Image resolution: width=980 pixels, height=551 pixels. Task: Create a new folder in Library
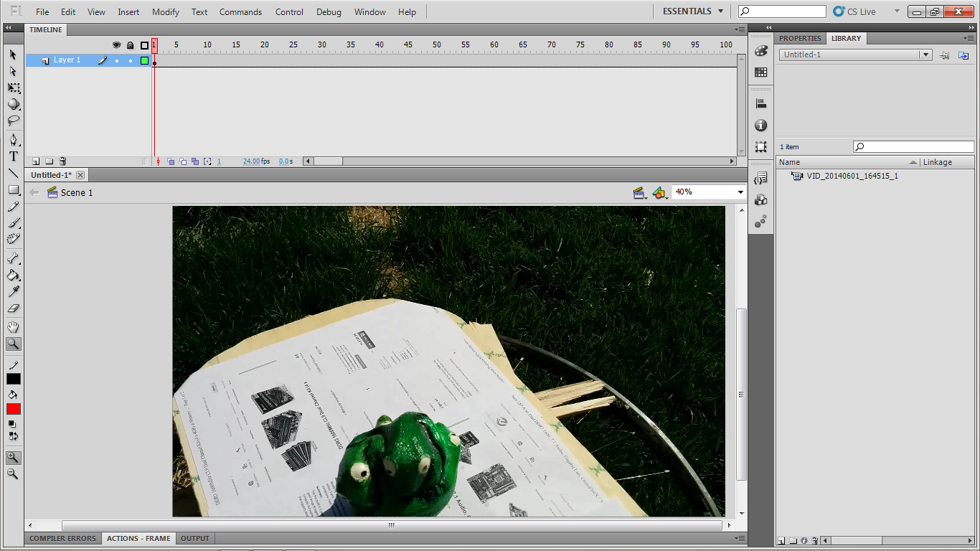793,541
